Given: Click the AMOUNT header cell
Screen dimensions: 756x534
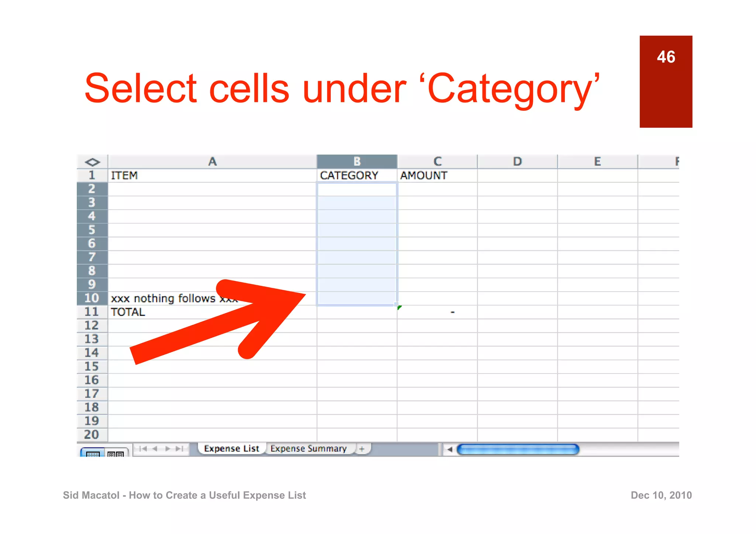Looking at the screenshot, I should tap(437, 176).
